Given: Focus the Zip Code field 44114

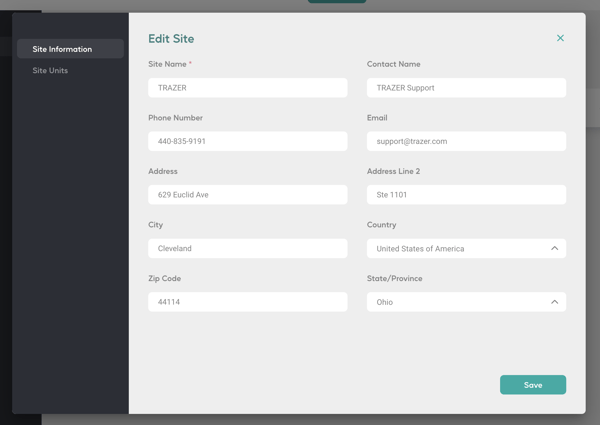Looking at the screenshot, I should 248,302.
